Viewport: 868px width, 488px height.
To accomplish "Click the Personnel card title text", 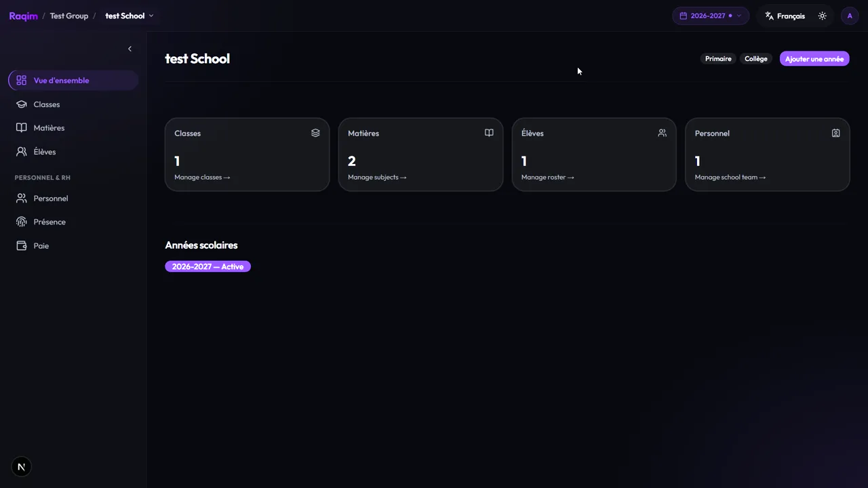I will pos(712,134).
